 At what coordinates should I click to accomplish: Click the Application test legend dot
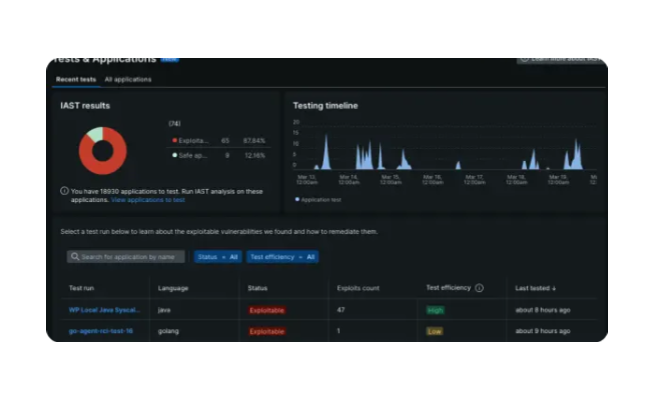point(297,199)
